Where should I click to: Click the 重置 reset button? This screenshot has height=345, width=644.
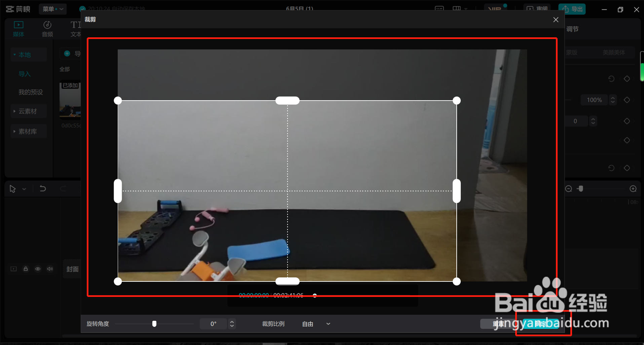point(499,324)
